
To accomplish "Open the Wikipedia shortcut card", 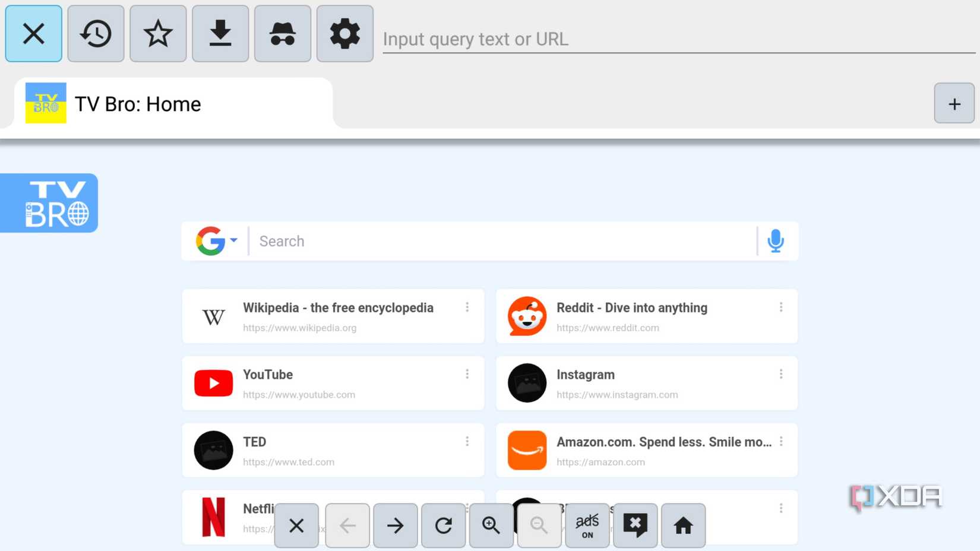I will [x=333, y=316].
